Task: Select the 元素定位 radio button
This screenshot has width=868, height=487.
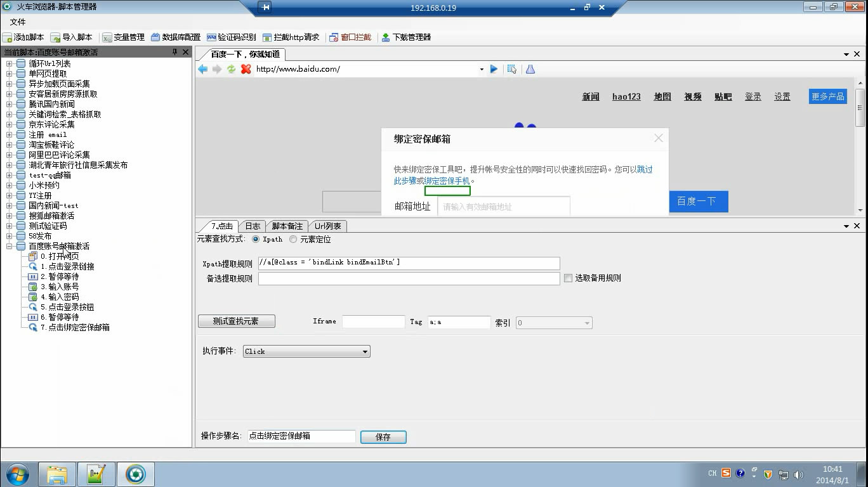Action: tap(293, 239)
